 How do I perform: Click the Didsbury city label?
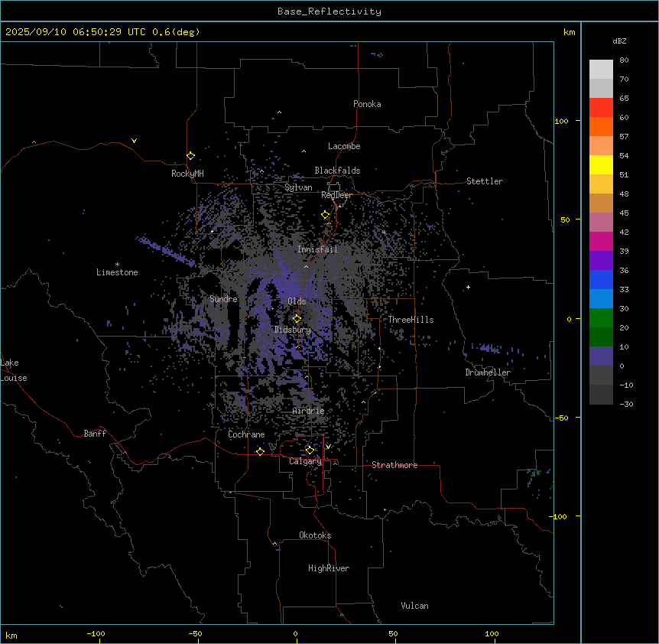pyautogui.click(x=293, y=330)
